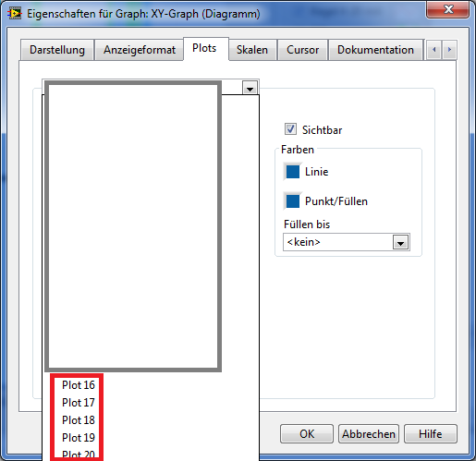Switch to the Anzeigeformat tab

pyautogui.click(x=140, y=50)
